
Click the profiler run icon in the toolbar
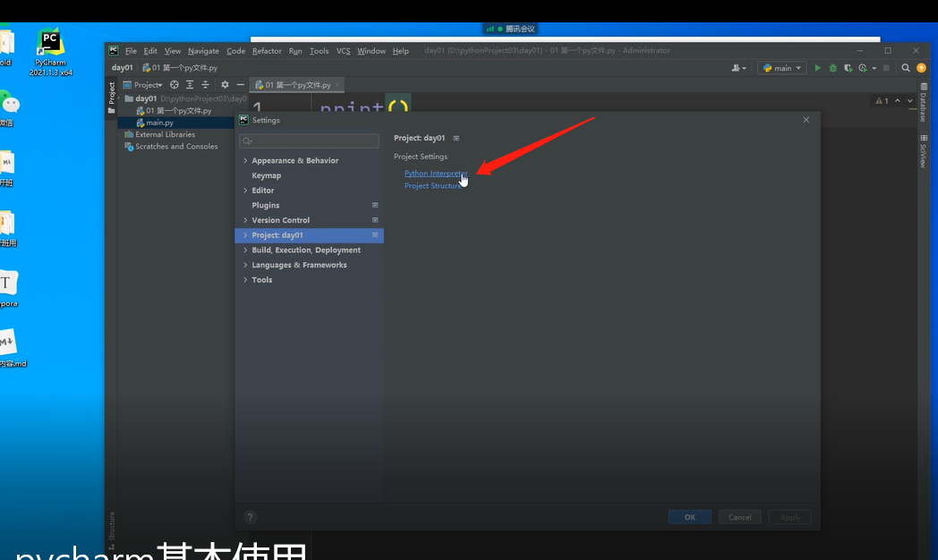(x=863, y=68)
